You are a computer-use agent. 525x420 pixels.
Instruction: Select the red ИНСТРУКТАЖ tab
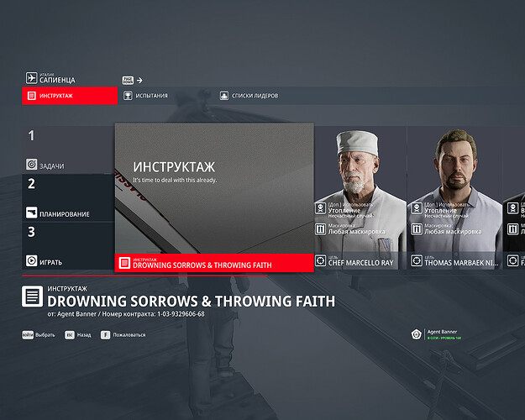click(x=70, y=96)
